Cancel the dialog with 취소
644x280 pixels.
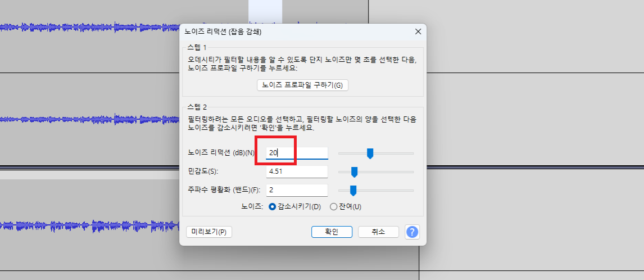tap(378, 232)
